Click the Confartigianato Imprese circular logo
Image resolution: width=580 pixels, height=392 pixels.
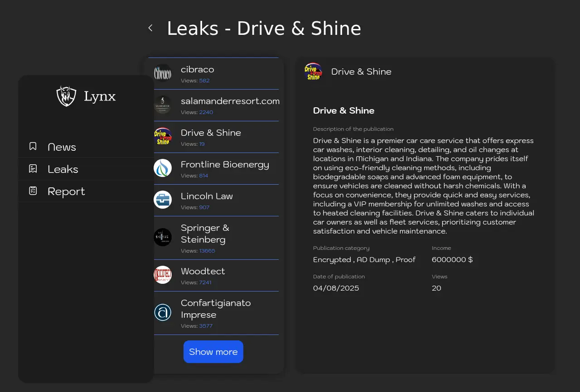[x=163, y=312]
